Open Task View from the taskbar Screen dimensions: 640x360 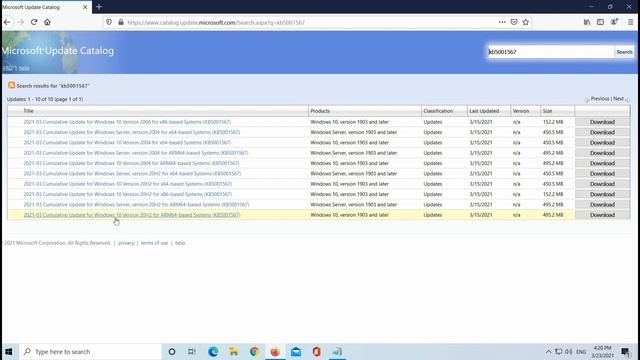pos(192,351)
